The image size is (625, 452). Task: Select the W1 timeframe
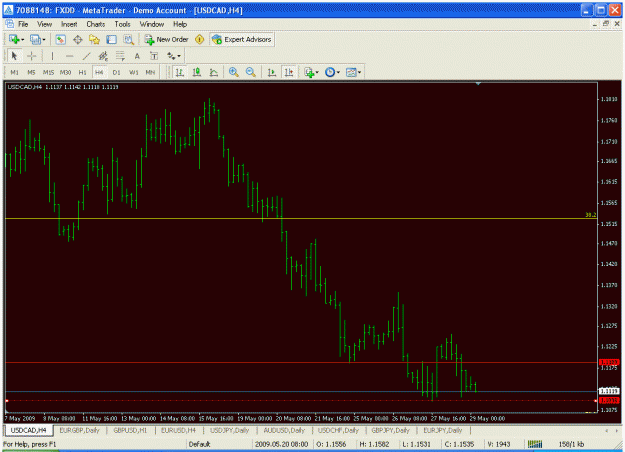(134, 72)
